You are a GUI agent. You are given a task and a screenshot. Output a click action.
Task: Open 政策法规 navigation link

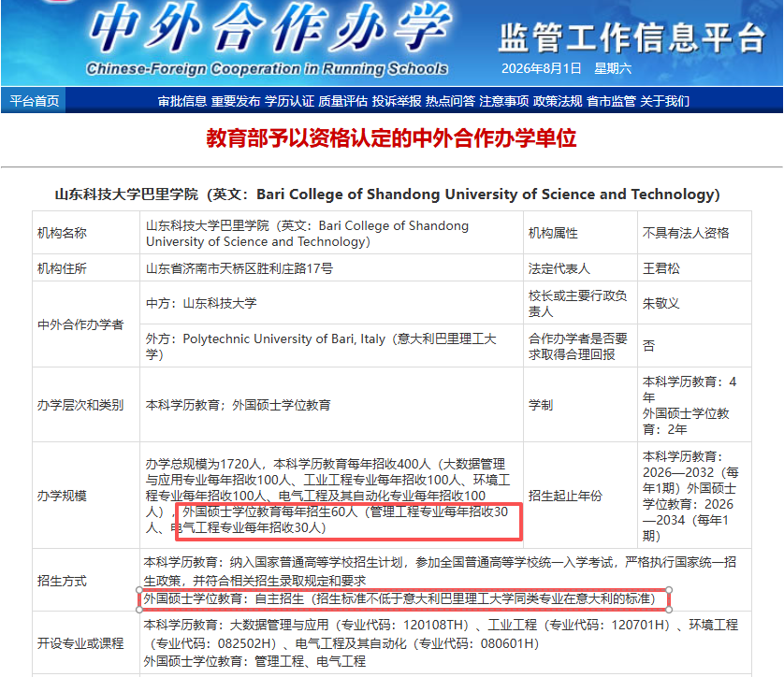[558, 101]
